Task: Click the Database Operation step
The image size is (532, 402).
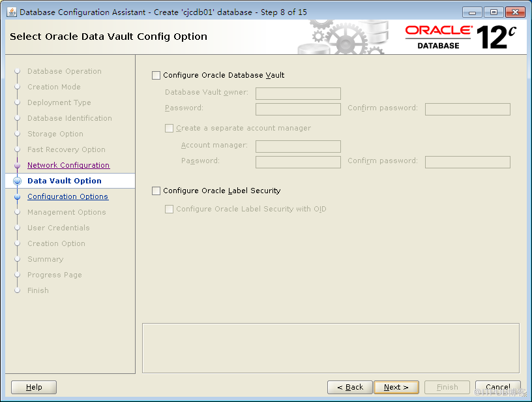Action: point(65,71)
